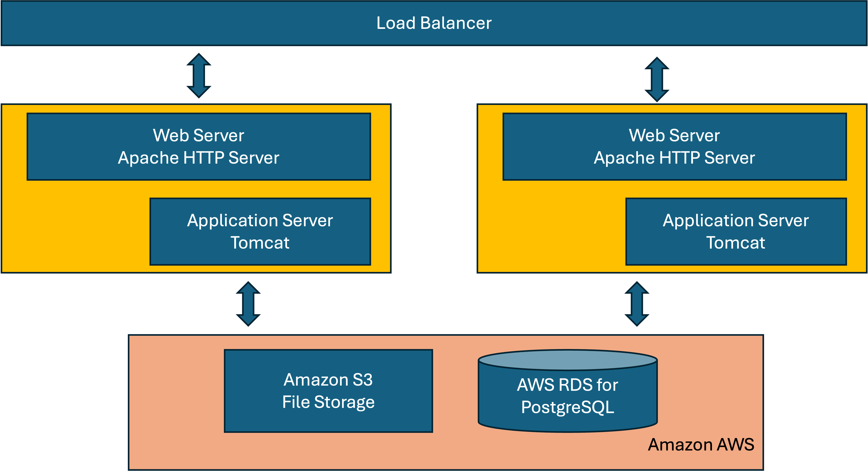Screen dimensions: 868x471
Task: Click the arrow between Load Balancer and right server group
Action: tap(657, 79)
